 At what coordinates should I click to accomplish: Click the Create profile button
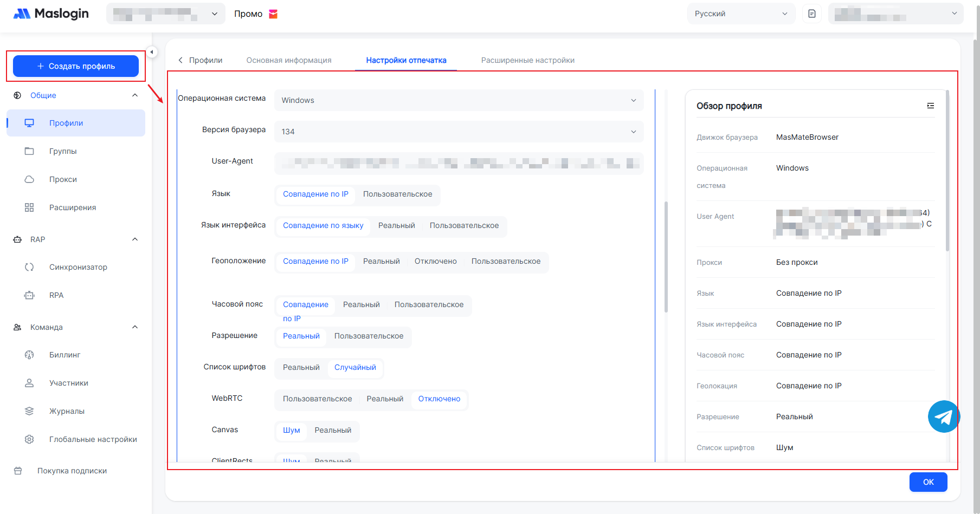pyautogui.click(x=76, y=66)
